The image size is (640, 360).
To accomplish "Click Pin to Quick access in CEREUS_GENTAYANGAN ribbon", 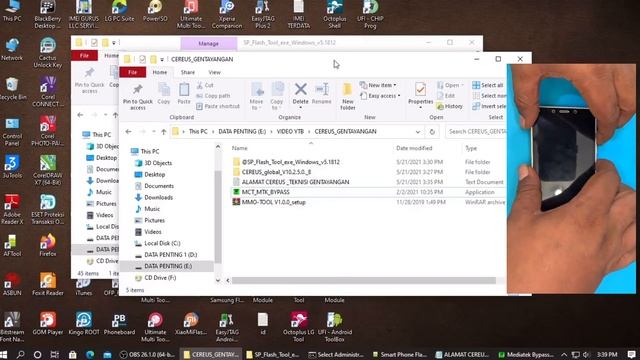I will pos(138,96).
